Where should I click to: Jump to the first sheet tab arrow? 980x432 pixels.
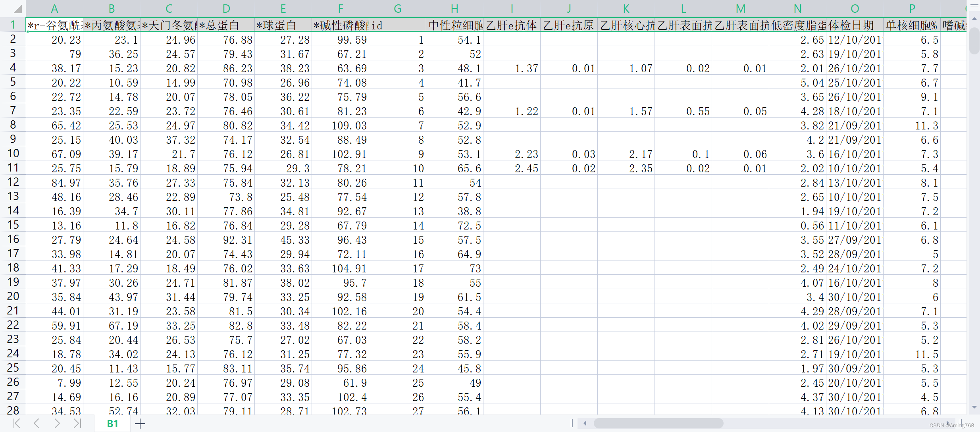tap(16, 423)
